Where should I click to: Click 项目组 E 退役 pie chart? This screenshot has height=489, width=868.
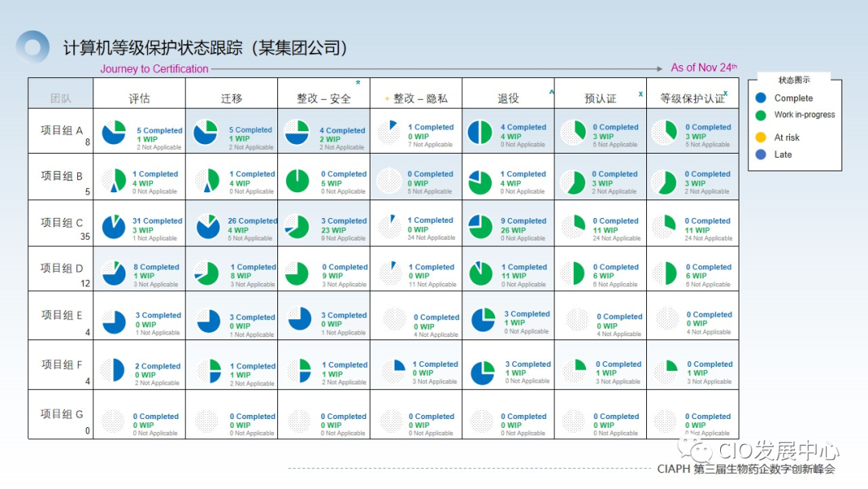click(483, 320)
